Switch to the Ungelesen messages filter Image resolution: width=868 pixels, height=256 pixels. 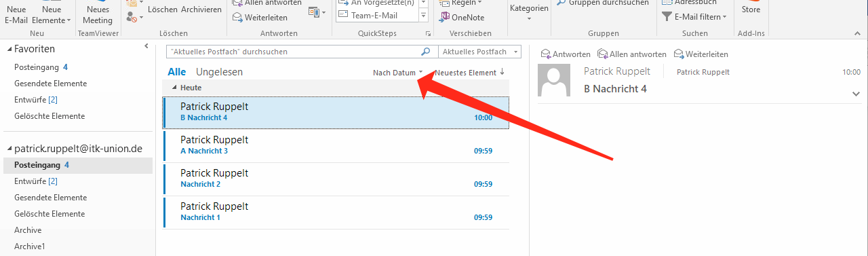click(219, 72)
